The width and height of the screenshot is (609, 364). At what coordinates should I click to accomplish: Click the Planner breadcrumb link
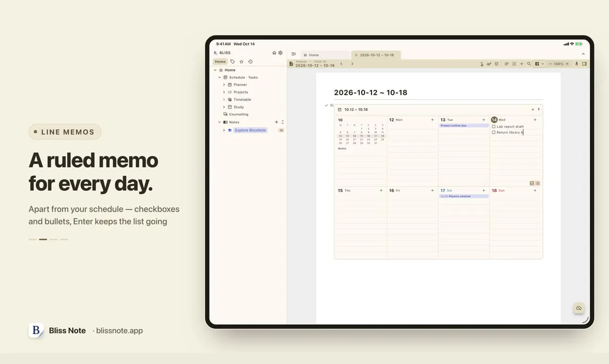click(x=301, y=61)
